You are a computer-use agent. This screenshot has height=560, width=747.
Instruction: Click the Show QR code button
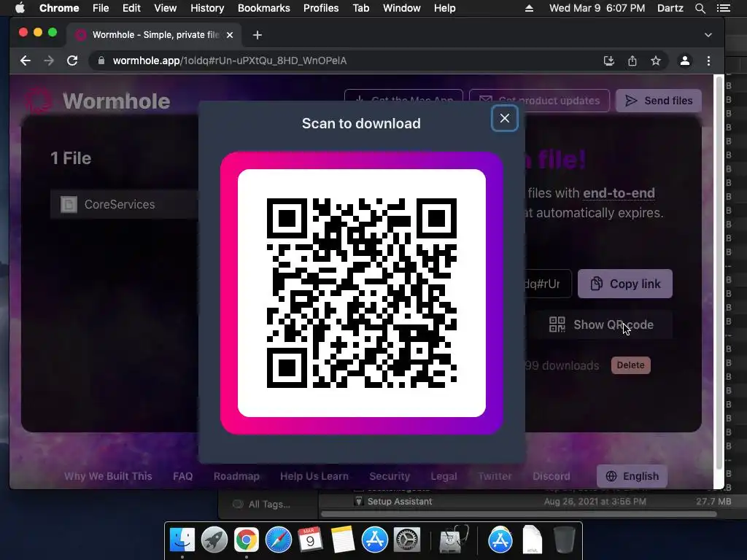pos(601,324)
